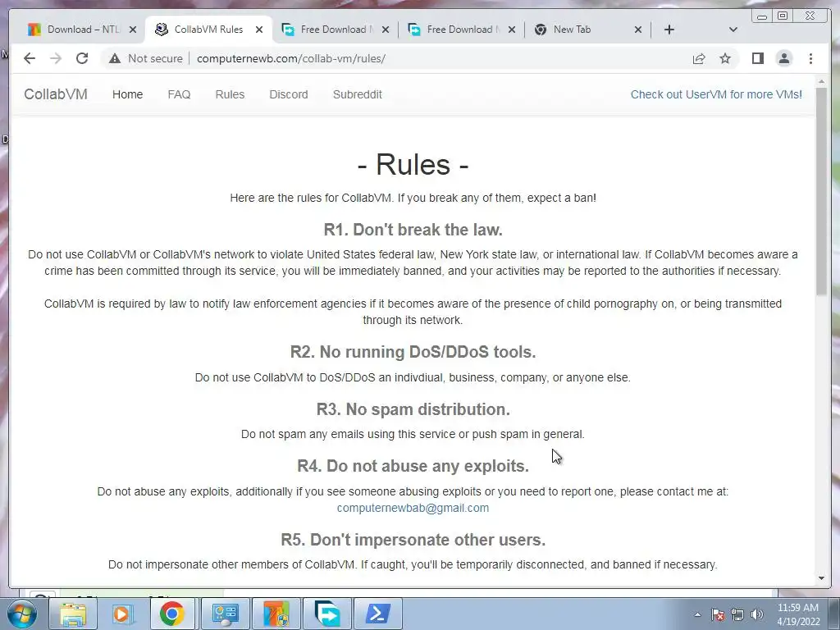
Task: Close the Download – NTL tab
Action: coord(133,30)
